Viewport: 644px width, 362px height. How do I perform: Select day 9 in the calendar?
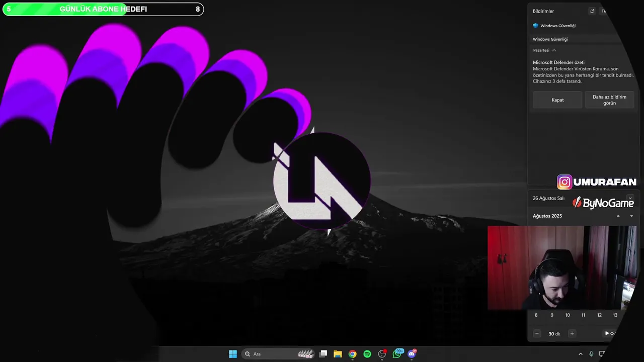point(552,315)
